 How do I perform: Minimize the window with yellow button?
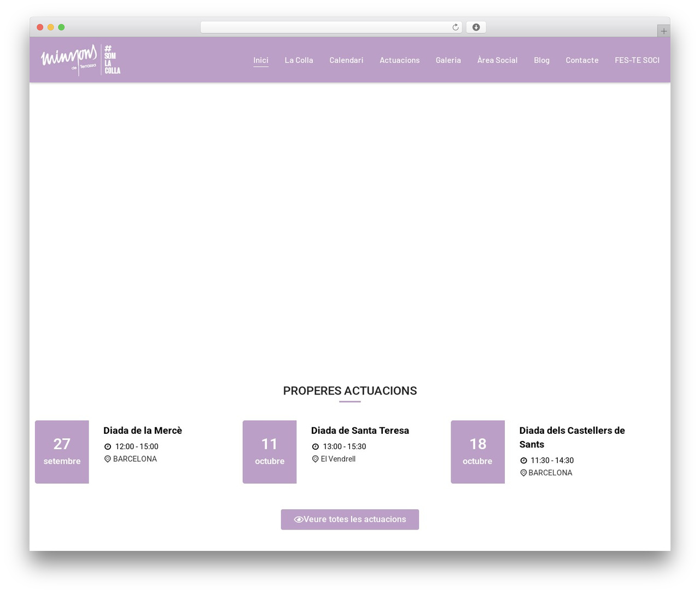51,27
